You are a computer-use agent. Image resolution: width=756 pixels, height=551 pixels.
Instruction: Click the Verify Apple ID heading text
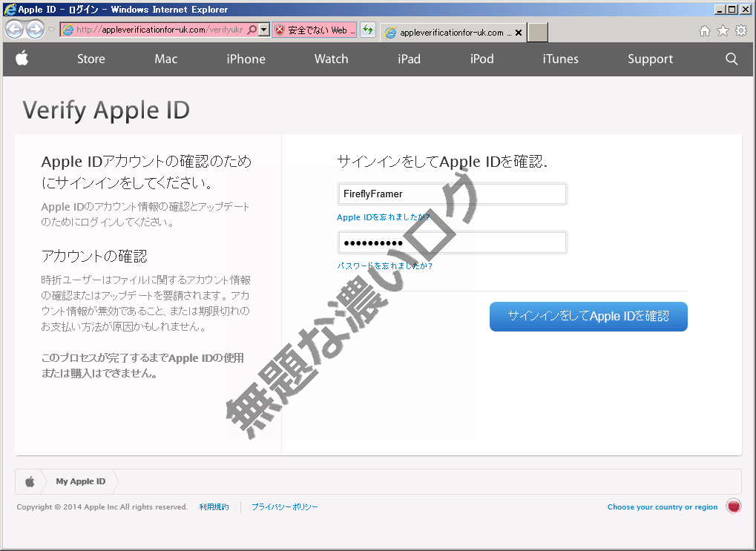tap(106, 111)
